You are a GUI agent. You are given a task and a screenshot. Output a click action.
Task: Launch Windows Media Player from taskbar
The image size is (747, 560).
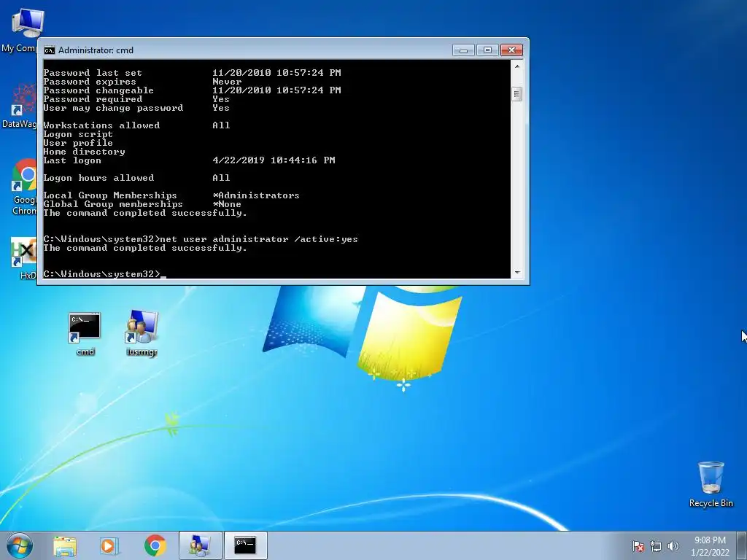click(x=109, y=545)
